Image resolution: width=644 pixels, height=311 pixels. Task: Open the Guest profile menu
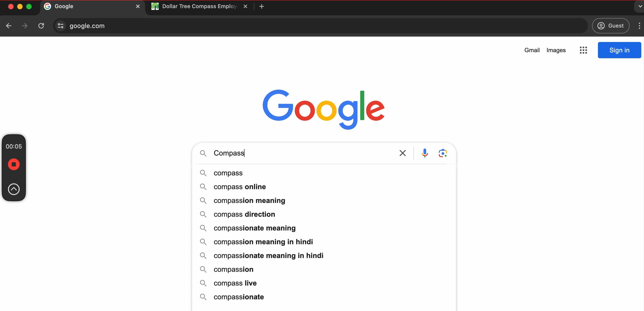[611, 26]
